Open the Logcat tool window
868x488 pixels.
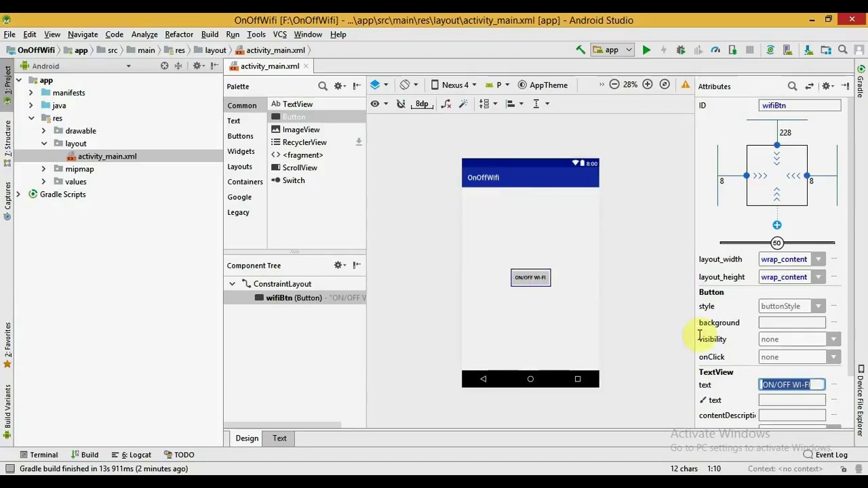(131, 455)
